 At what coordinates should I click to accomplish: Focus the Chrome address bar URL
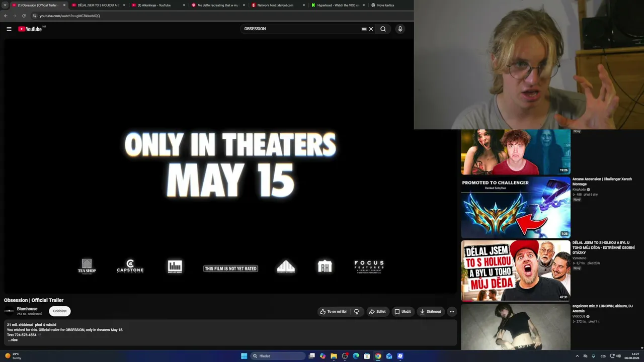(70, 16)
